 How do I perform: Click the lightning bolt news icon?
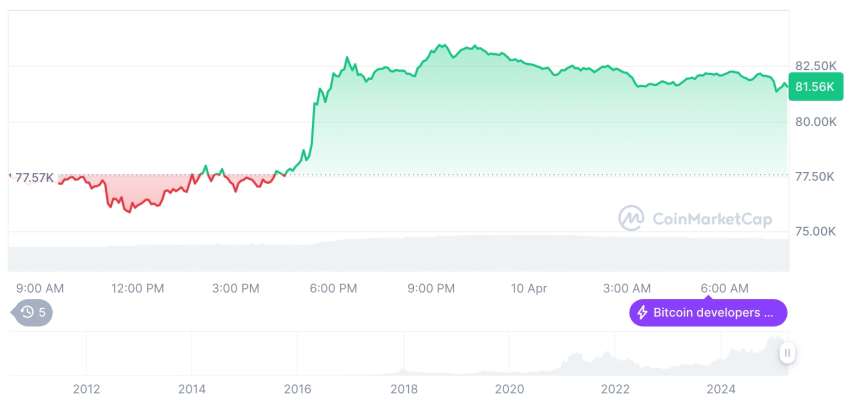(x=643, y=313)
